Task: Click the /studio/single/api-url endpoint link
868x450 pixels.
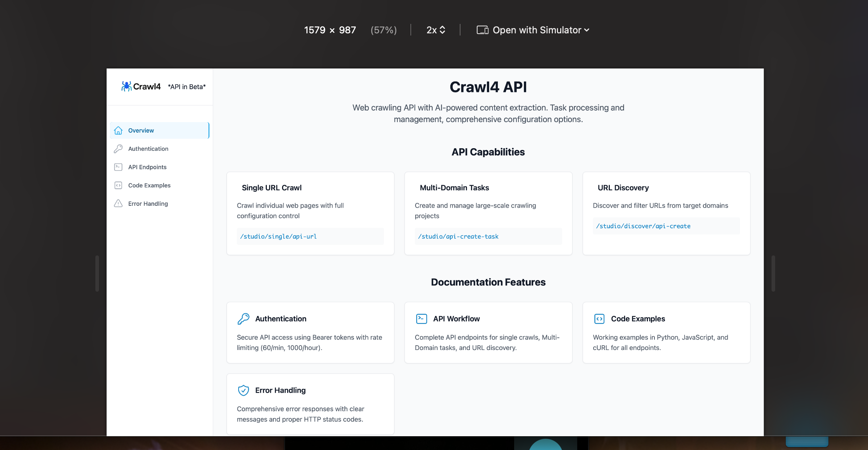Action: click(x=278, y=236)
